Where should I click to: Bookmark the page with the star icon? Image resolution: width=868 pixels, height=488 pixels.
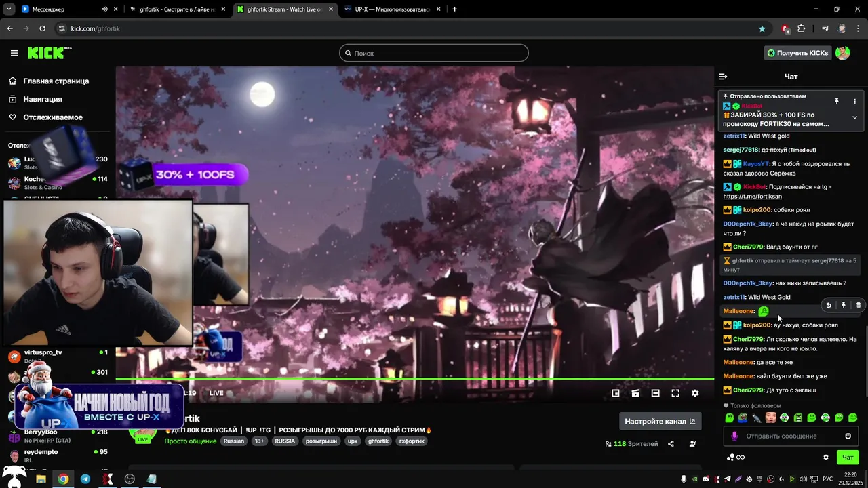762,28
